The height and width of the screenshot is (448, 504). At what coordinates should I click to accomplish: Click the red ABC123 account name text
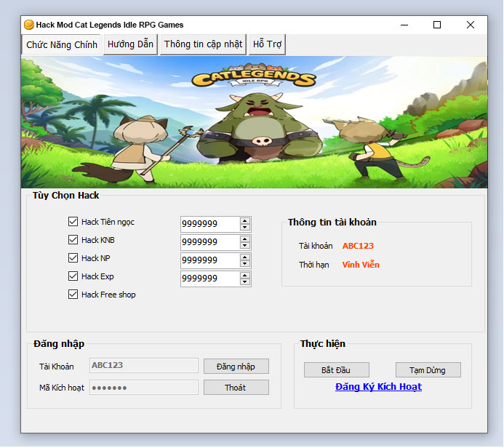point(358,246)
